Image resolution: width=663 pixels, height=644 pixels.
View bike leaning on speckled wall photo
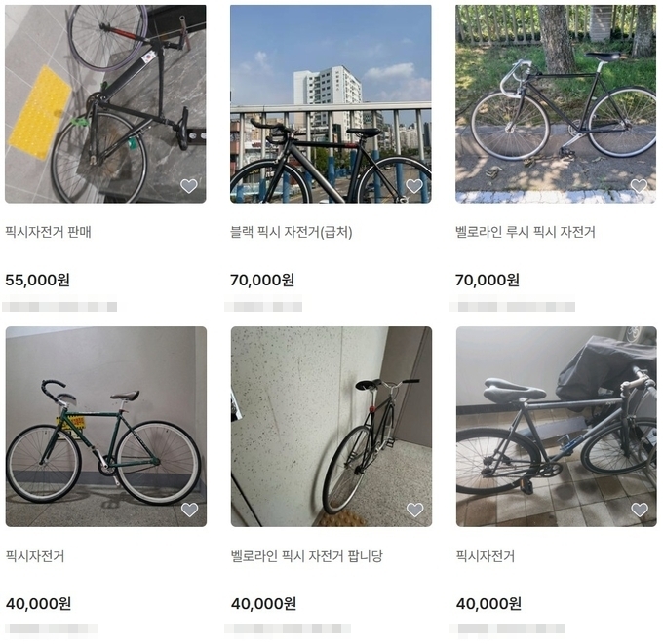(x=331, y=427)
